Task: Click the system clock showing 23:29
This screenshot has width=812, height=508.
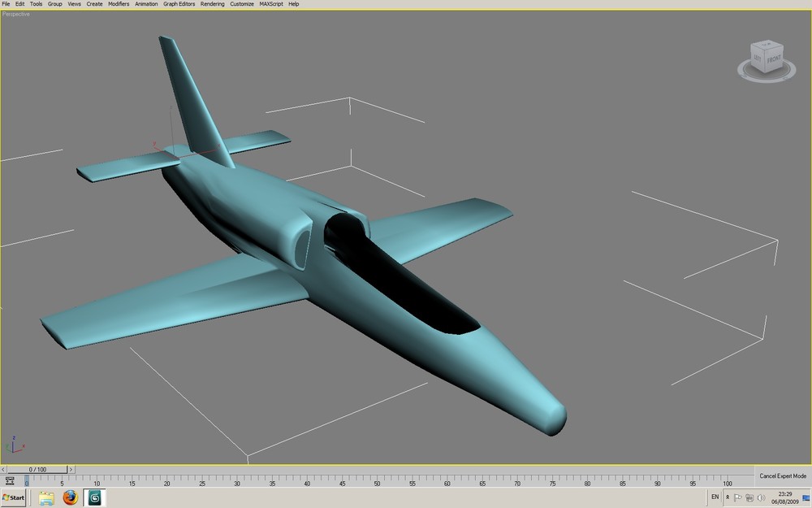Action: pos(785,497)
